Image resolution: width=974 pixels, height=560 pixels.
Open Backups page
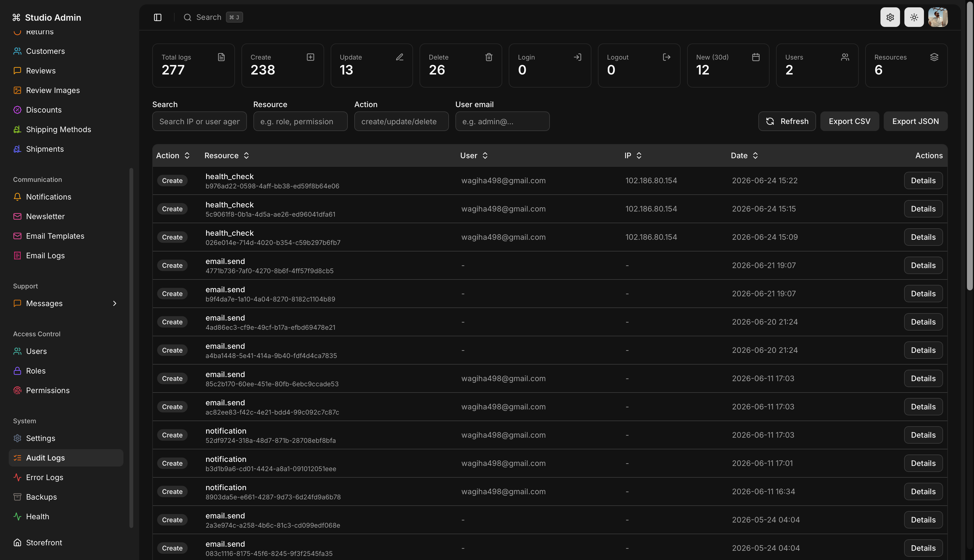click(x=66, y=497)
